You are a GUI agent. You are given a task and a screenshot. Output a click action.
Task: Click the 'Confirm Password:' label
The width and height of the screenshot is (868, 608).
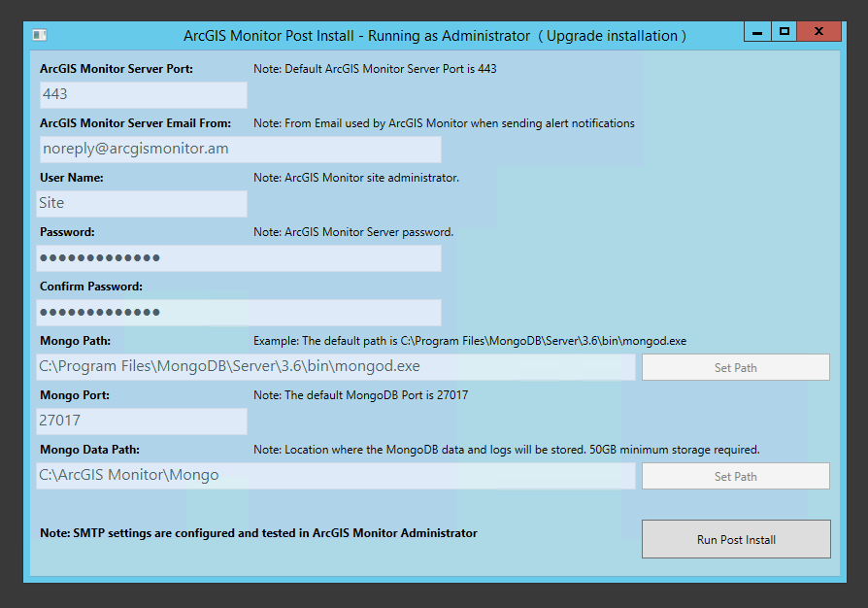coord(91,287)
